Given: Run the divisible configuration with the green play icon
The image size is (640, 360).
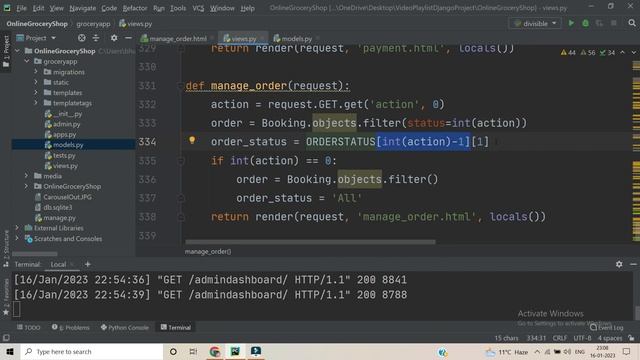Looking at the screenshot, I should pos(571,23).
